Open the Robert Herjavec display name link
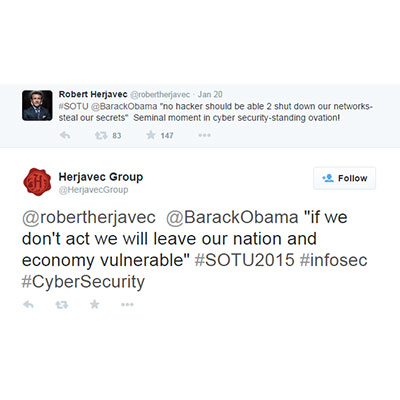The height and width of the screenshot is (400, 400). (93, 94)
